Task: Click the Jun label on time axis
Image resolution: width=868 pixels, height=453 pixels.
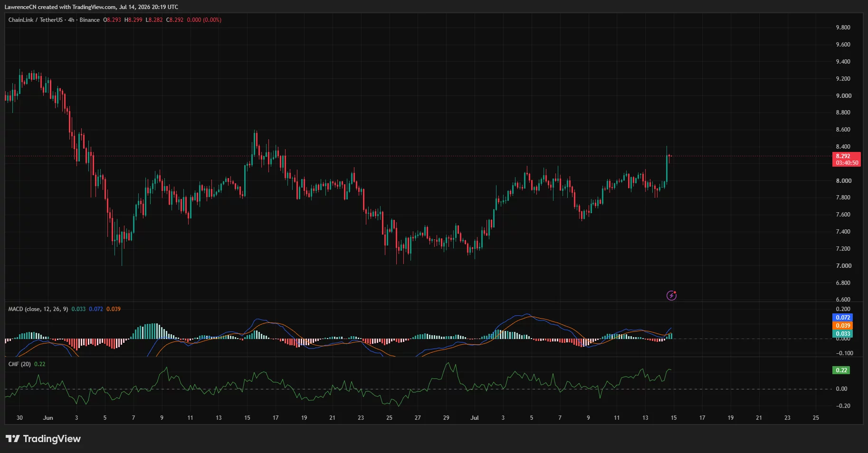Action: coord(48,418)
